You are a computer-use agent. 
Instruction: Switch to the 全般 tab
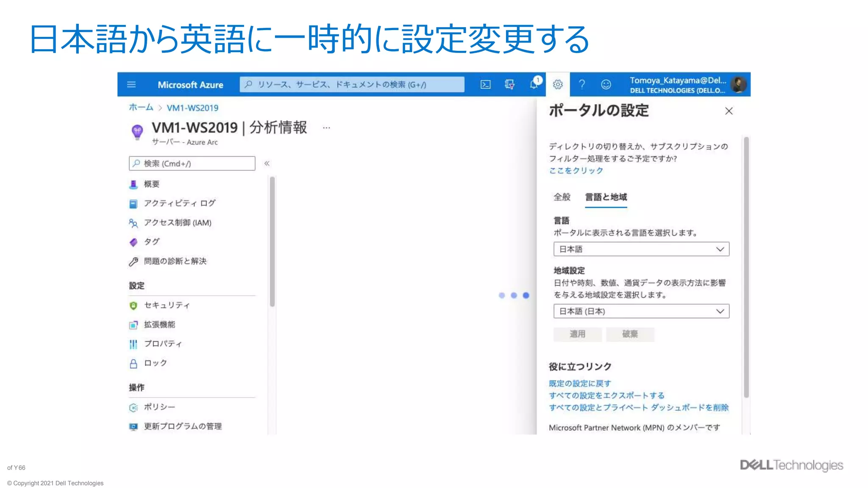[562, 197]
